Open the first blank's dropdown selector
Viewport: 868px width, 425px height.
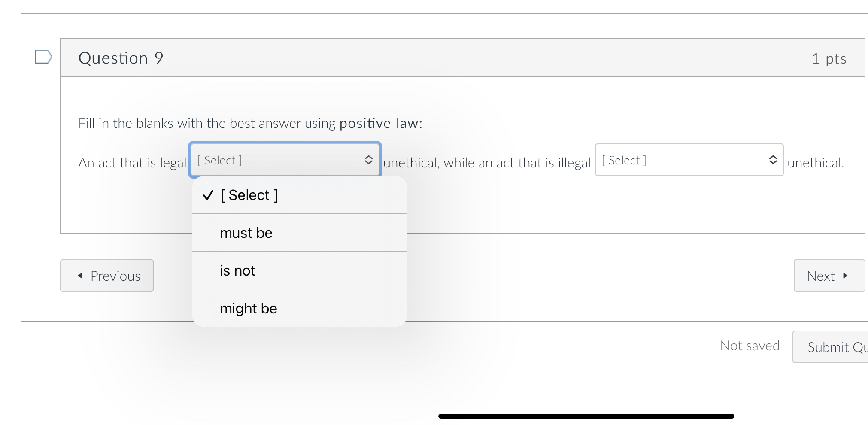[284, 160]
